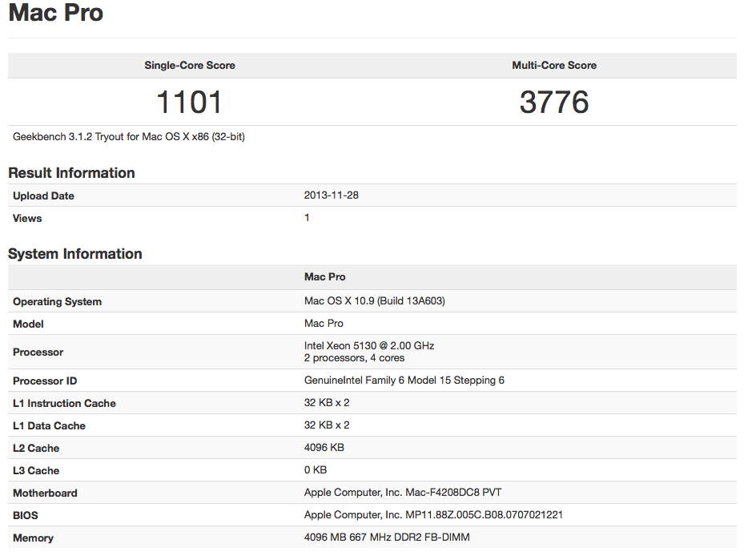Click the multi-core score 3776
Image resolution: width=756 pixels, height=560 pixels.
tap(554, 103)
